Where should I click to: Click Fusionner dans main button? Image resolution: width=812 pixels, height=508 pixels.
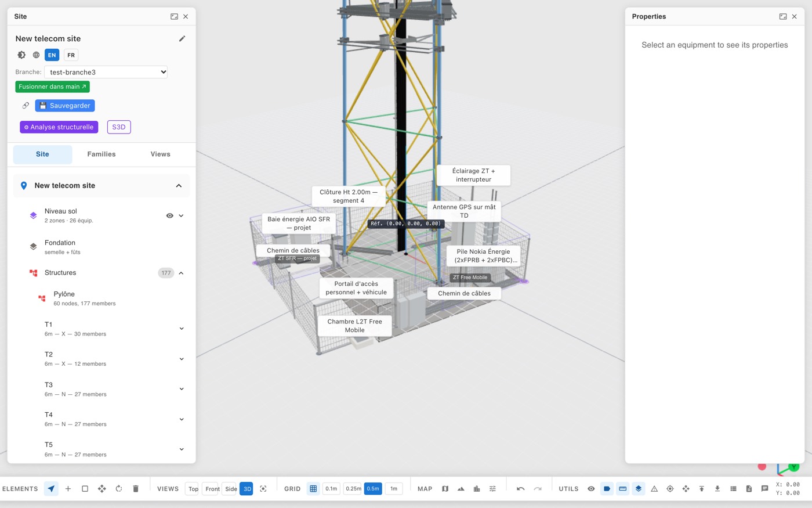tap(52, 87)
